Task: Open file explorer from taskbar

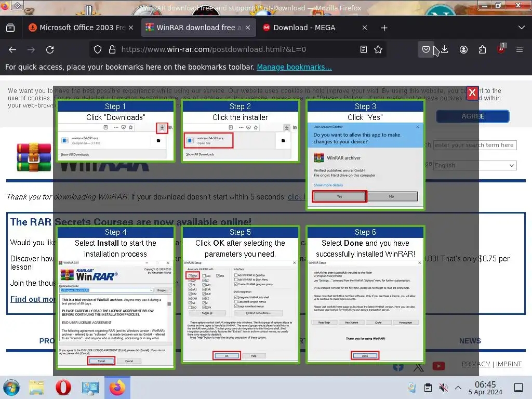Action: [x=36, y=388]
